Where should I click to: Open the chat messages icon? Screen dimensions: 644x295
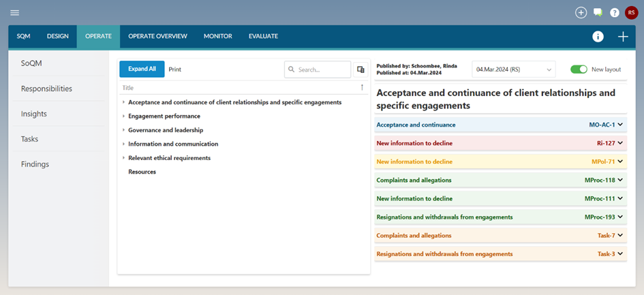598,12
